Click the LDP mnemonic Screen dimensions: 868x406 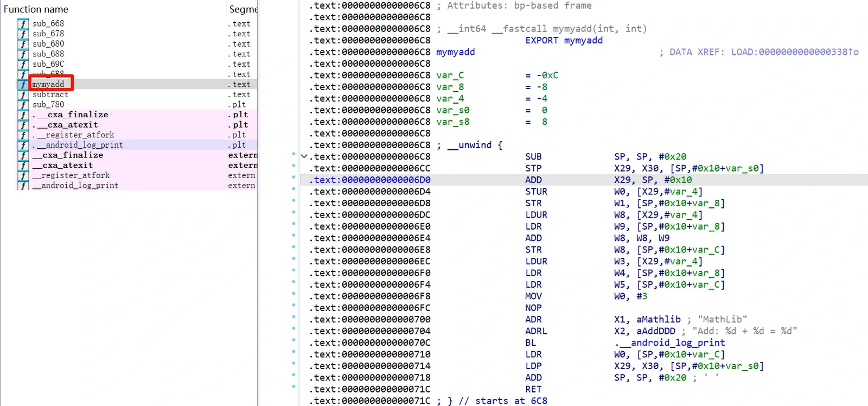[x=533, y=366]
